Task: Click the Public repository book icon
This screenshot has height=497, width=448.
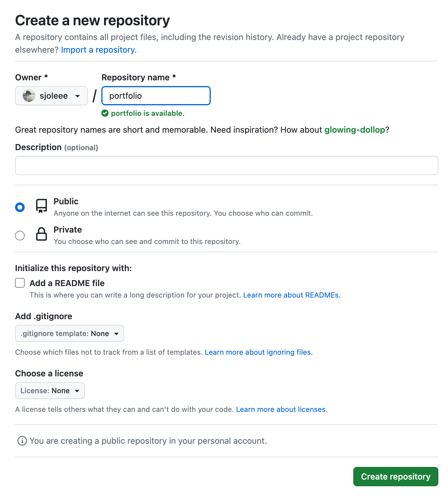Action: pyautogui.click(x=41, y=206)
